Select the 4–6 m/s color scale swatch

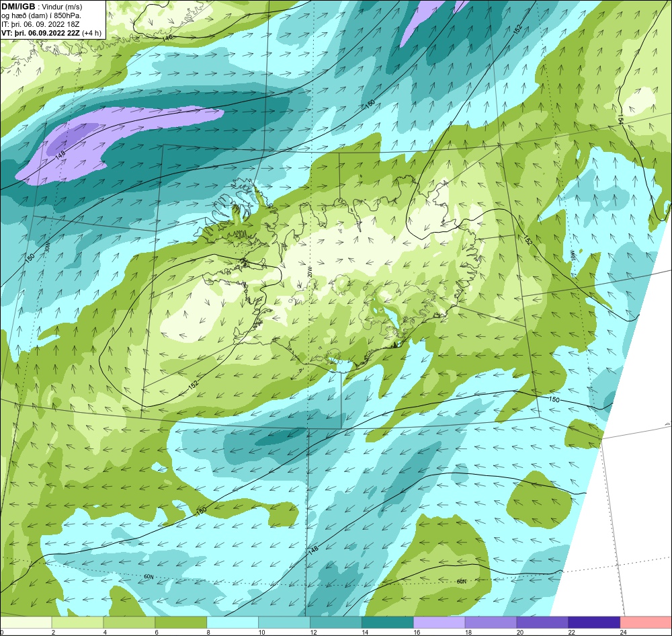click(130, 623)
